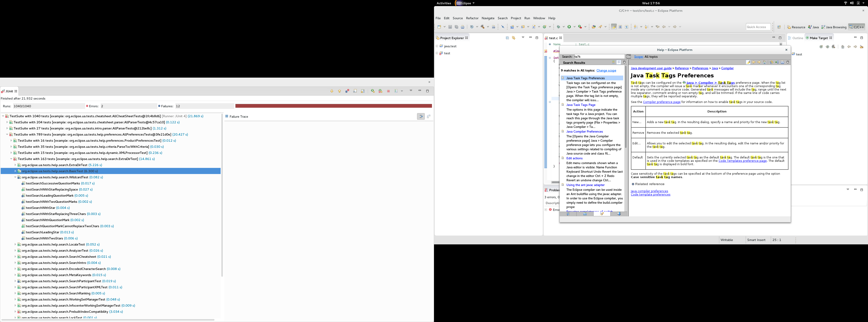The width and height of the screenshot is (868, 322).
Task: Toggle JUnit Scroll Lock icon
Action: [x=363, y=91]
